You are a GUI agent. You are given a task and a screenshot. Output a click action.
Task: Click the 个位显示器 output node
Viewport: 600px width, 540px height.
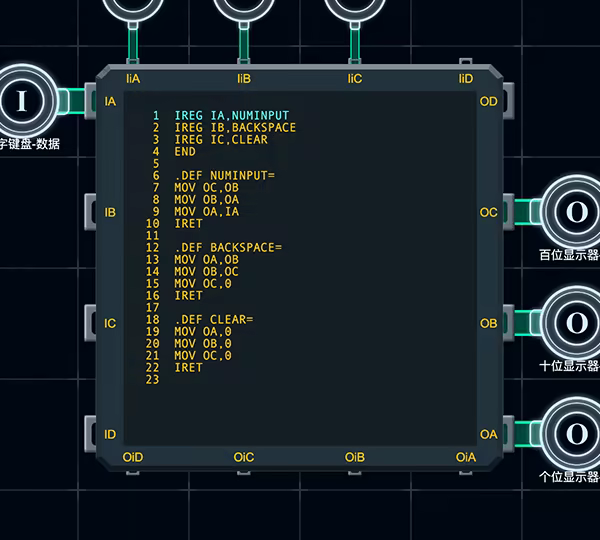576,434
